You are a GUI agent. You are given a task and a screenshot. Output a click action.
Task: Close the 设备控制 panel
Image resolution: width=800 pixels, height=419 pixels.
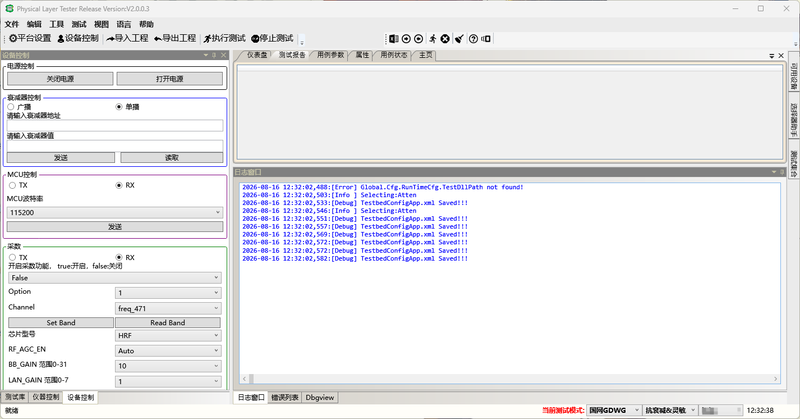coord(223,55)
